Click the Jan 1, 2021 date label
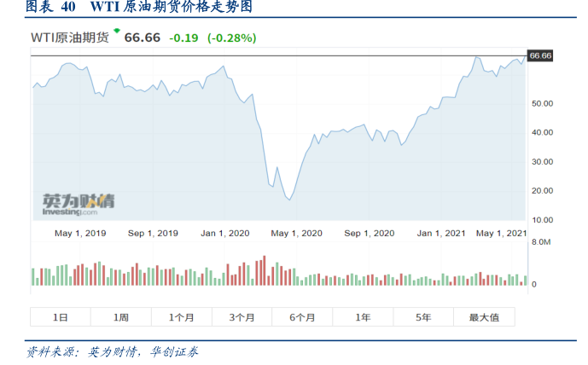The image size is (588, 365). tap(441, 233)
